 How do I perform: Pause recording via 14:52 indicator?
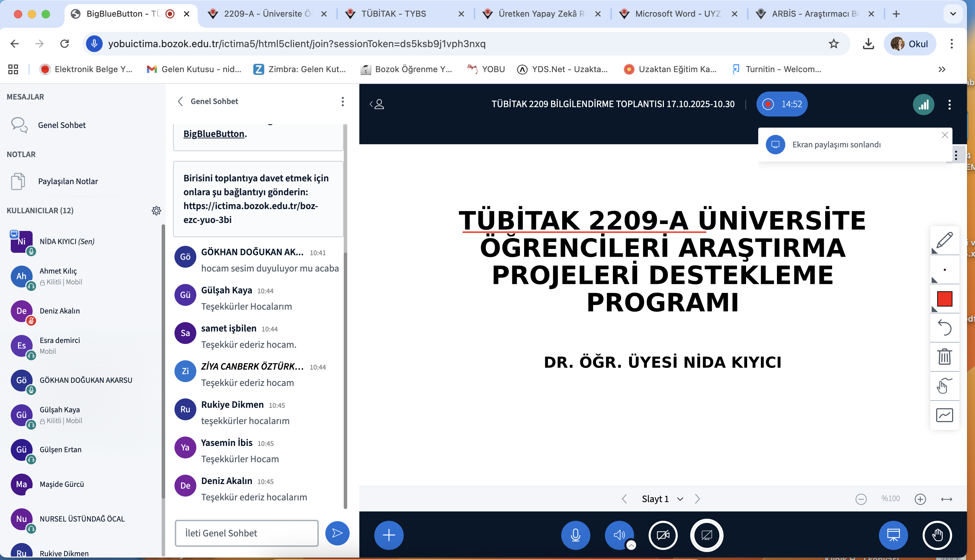click(781, 104)
